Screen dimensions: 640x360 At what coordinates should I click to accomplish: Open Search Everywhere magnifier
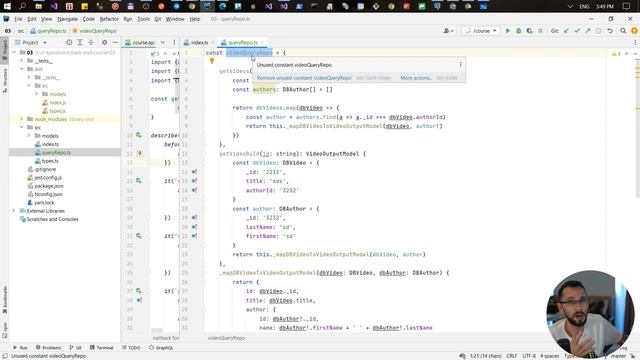click(623, 31)
